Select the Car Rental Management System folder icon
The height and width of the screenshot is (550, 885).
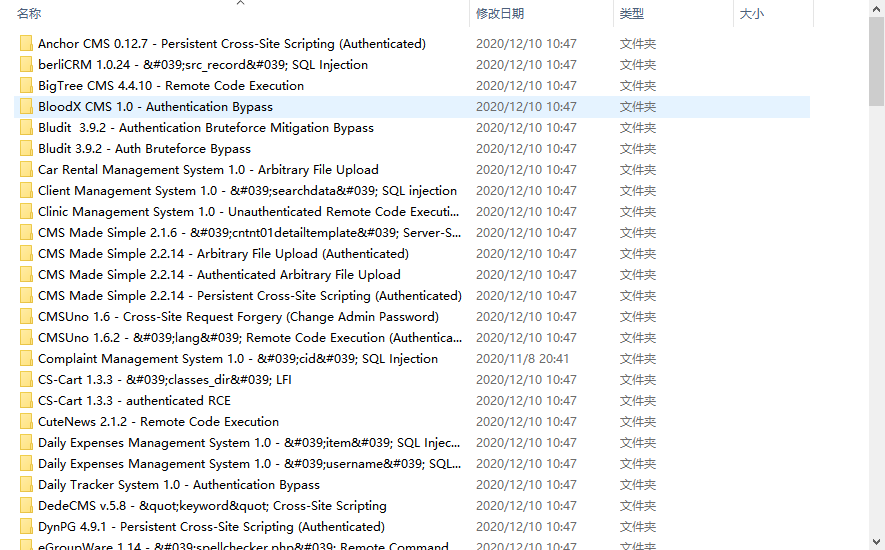[26, 169]
